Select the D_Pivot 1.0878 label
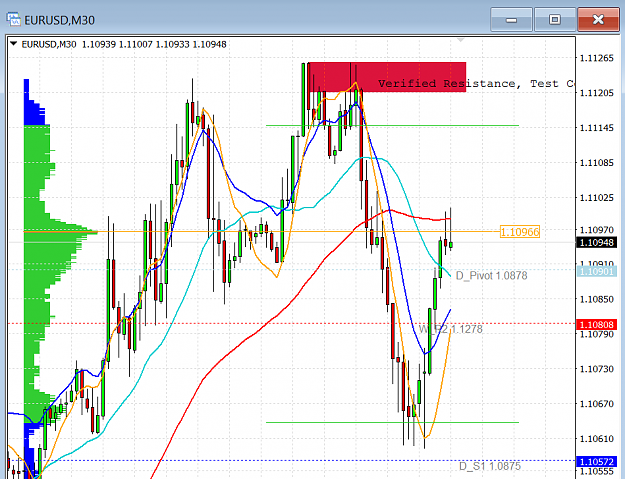Image resolution: width=625 pixels, height=479 pixels. 491,275
